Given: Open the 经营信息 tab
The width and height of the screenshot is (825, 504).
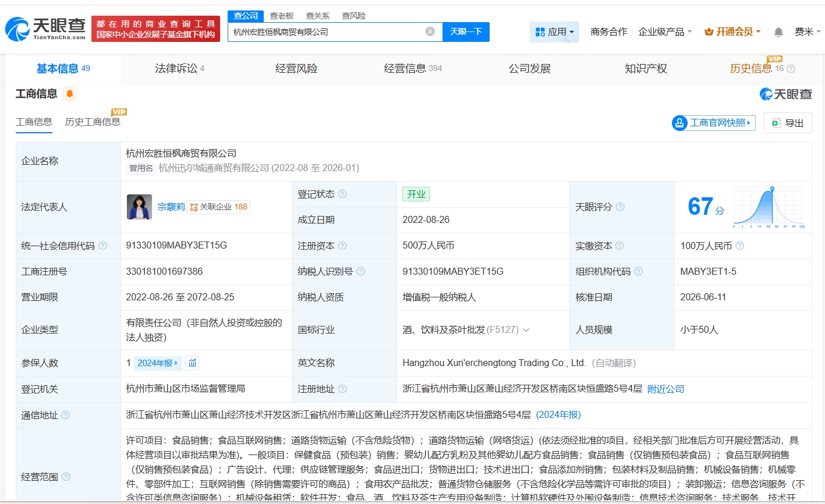Looking at the screenshot, I should click(413, 69).
